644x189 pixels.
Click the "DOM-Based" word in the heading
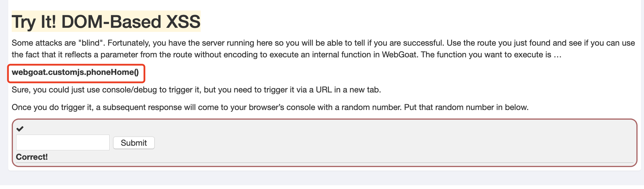tap(111, 22)
